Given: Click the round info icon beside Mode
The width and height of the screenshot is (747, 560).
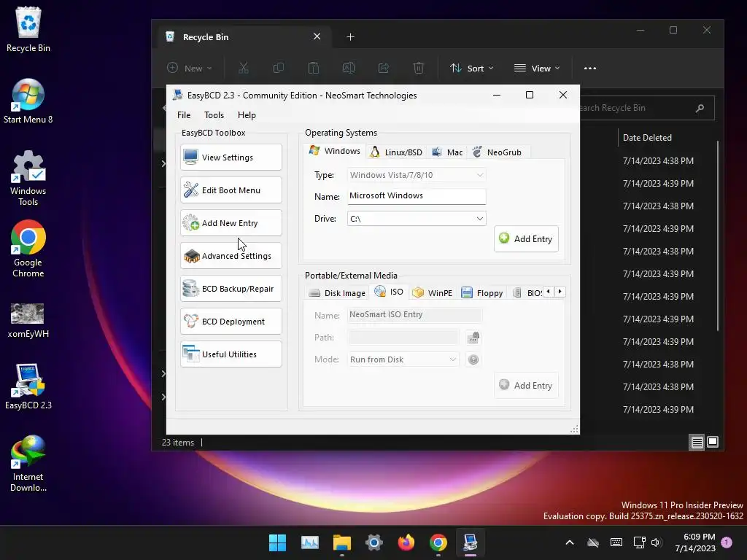Looking at the screenshot, I should click(x=473, y=359).
